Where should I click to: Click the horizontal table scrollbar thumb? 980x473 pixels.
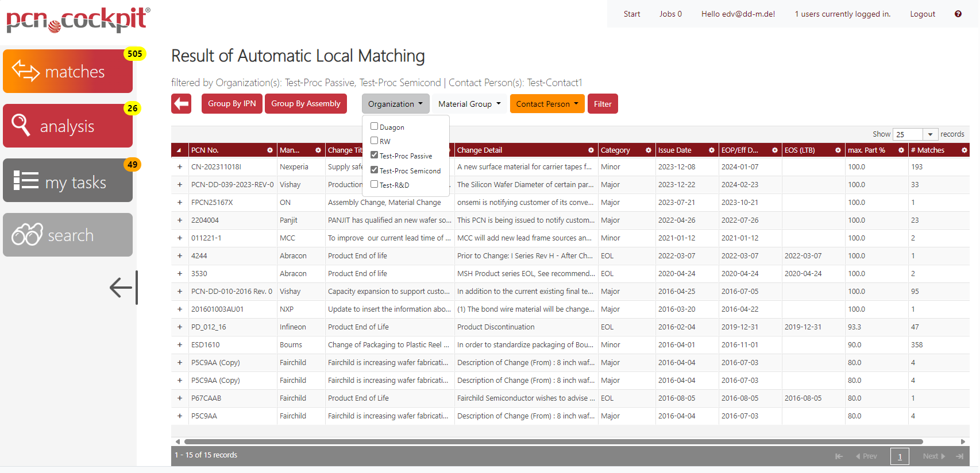553,441
